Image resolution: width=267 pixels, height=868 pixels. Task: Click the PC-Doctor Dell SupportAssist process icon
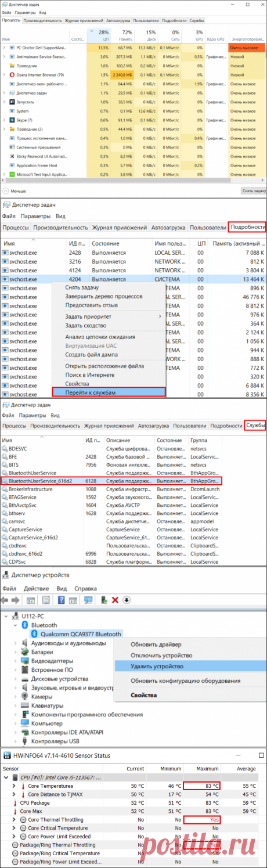point(12,48)
